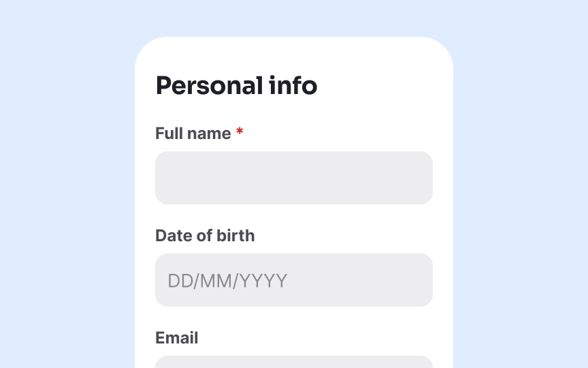Click the "Personal info" heading
This screenshot has height=368, width=588.
click(236, 86)
